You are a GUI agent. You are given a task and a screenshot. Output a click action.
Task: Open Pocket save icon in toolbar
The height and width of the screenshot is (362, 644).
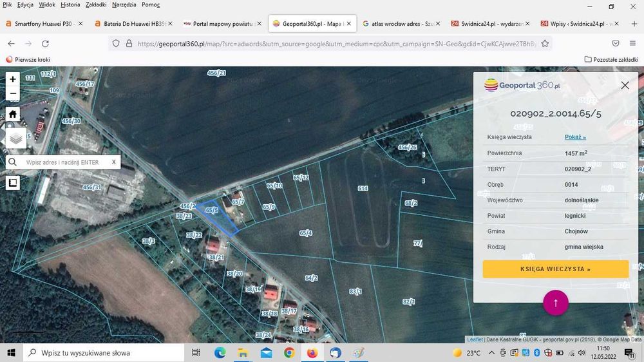(x=616, y=44)
